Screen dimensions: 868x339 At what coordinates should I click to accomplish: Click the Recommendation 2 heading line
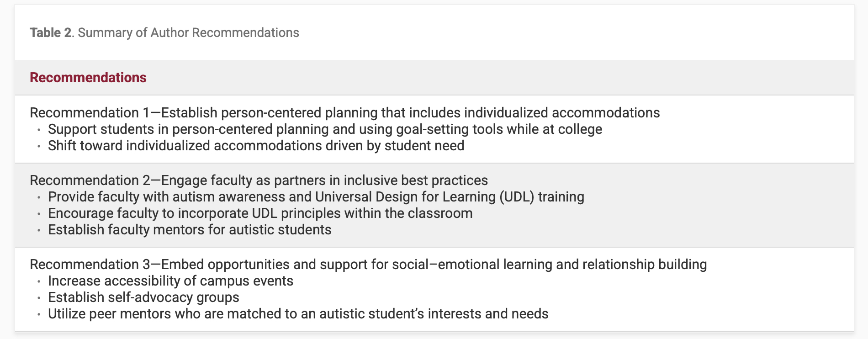point(259,180)
